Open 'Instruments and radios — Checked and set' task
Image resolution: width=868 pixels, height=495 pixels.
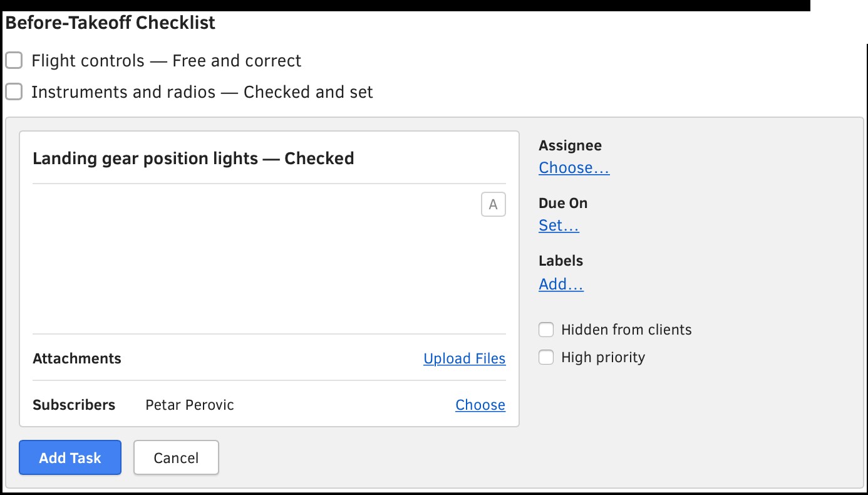202,92
